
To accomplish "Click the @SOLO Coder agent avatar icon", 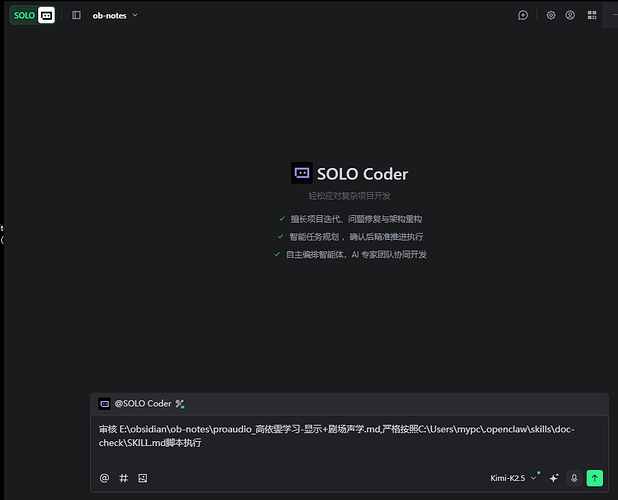I will (104, 404).
